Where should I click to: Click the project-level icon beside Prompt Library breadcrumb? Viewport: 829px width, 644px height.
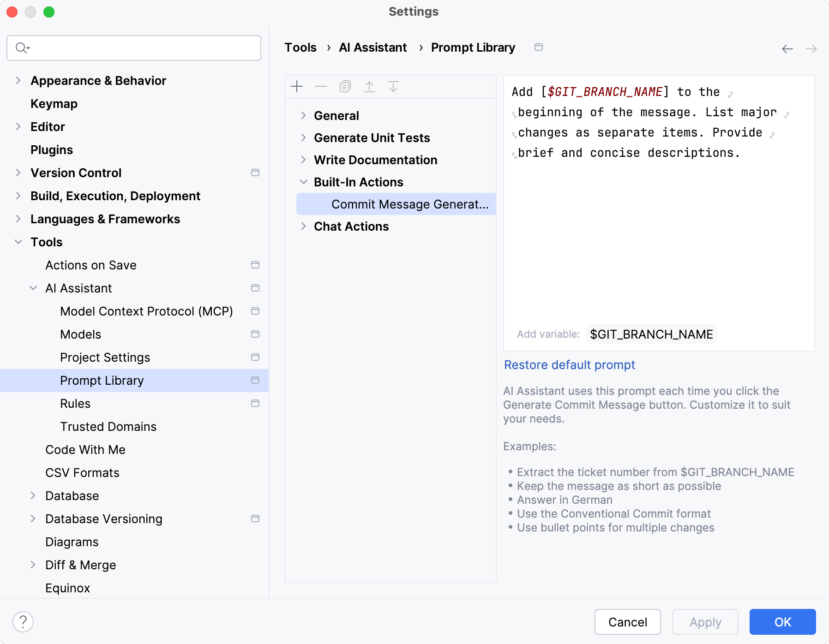[x=539, y=47]
